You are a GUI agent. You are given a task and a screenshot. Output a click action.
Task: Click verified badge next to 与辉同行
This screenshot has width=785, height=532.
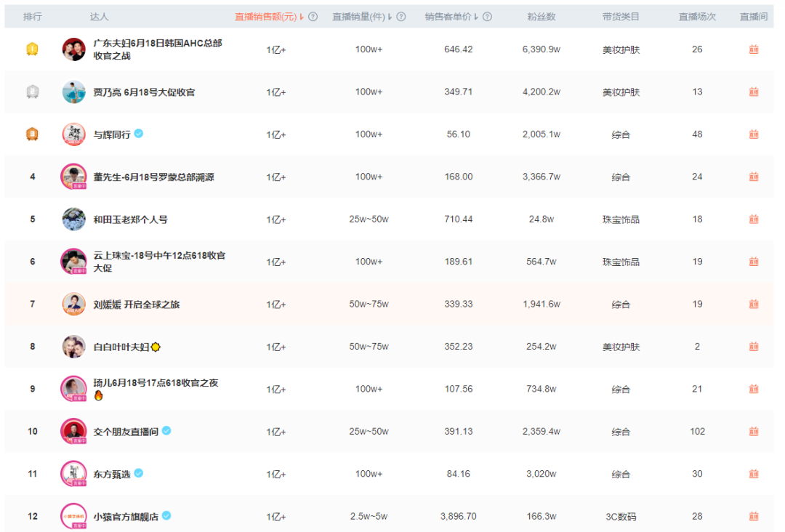click(x=139, y=134)
